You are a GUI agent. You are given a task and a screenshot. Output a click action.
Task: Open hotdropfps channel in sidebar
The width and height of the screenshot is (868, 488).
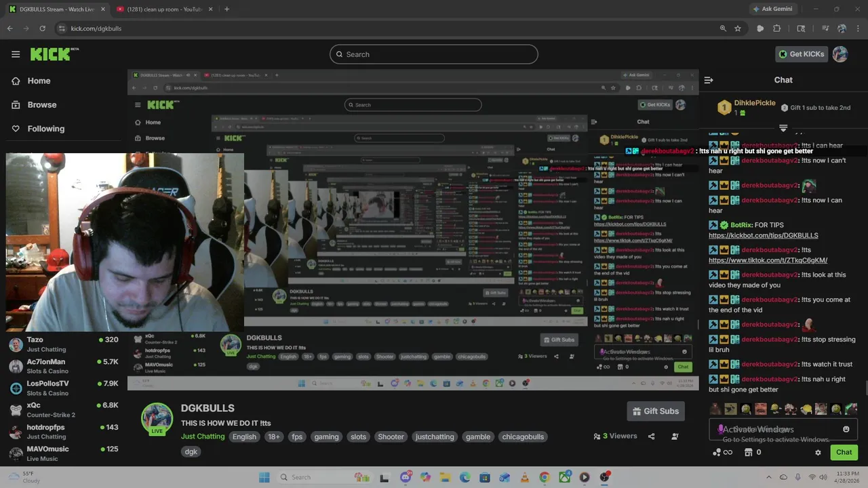64,432
